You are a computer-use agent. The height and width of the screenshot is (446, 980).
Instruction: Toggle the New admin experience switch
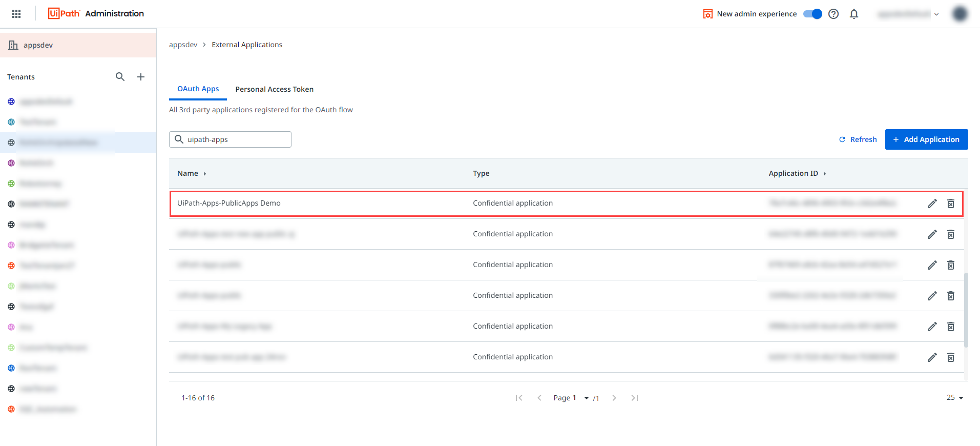click(x=812, y=14)
